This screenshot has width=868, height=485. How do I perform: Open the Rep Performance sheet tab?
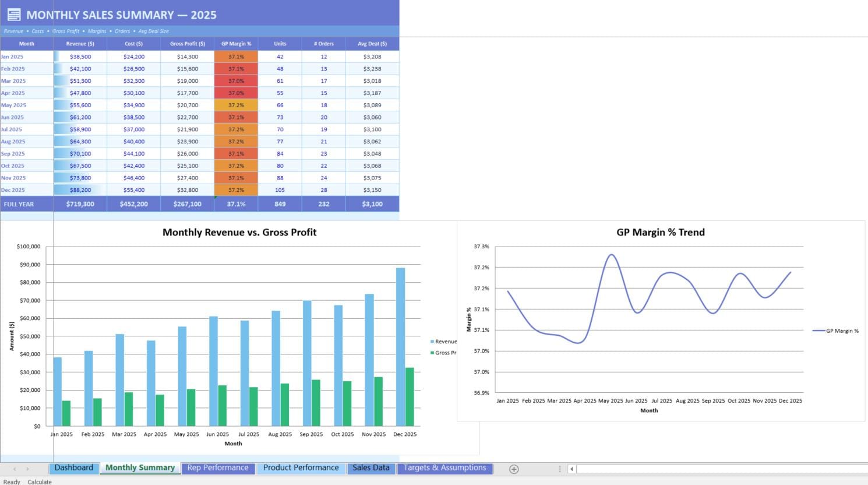pyautogui.click(x=218, y=468)
